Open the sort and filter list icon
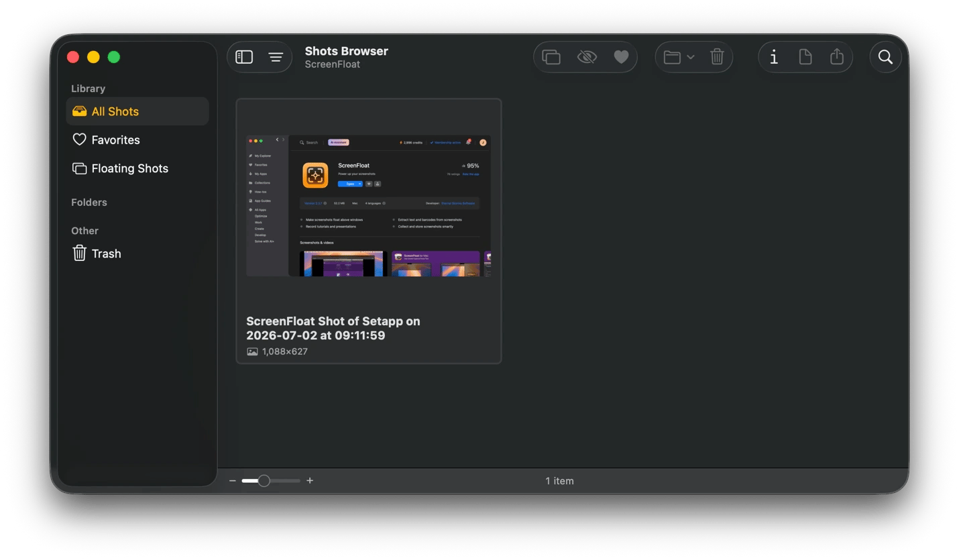959x560 pixels. pyautogui.click(x=276, y=57)
